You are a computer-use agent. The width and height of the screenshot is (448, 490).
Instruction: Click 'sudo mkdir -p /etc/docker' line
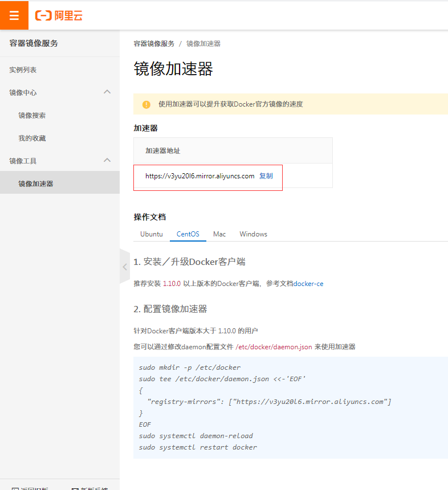coord(190,367)
